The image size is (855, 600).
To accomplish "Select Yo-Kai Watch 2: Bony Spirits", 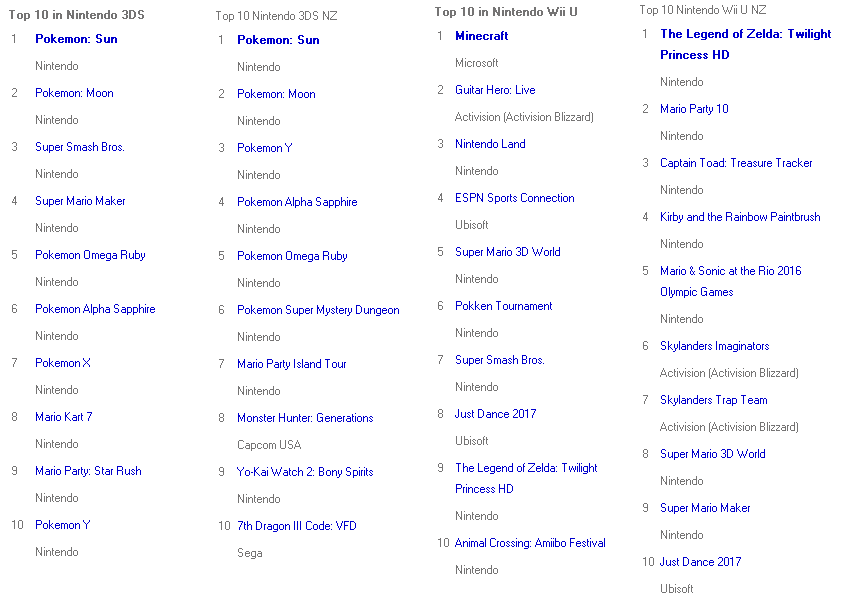I will (x=305, y=472).
